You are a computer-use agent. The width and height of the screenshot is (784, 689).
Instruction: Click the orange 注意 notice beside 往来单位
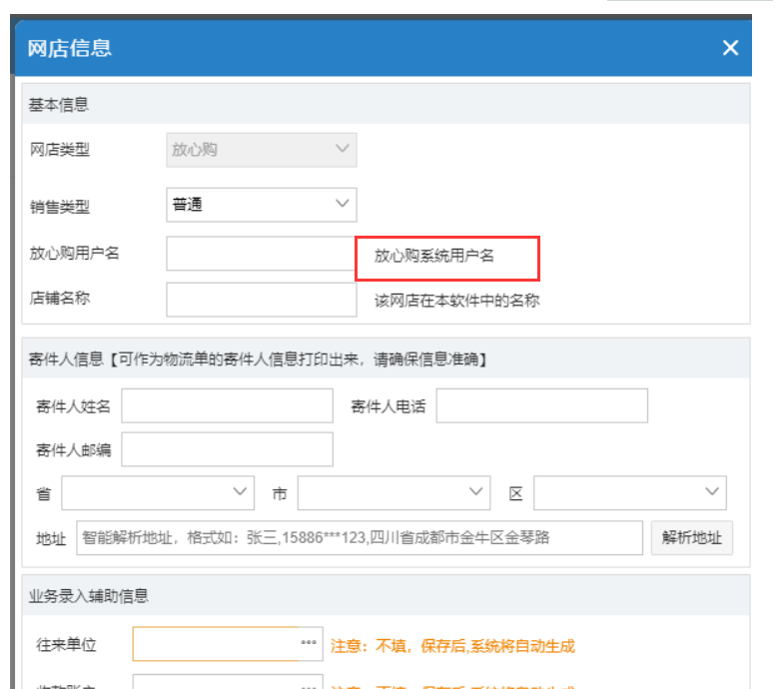pyautogui.click(x=452, y=646)
